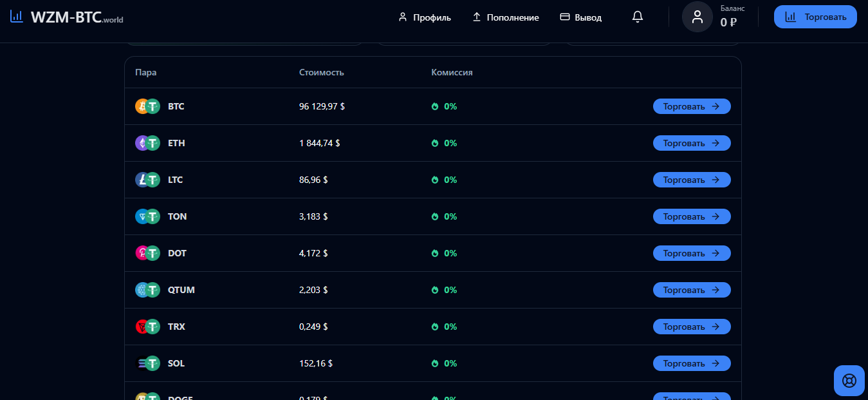
Task: Select the TON pair name
Action: tap(178, 216)
